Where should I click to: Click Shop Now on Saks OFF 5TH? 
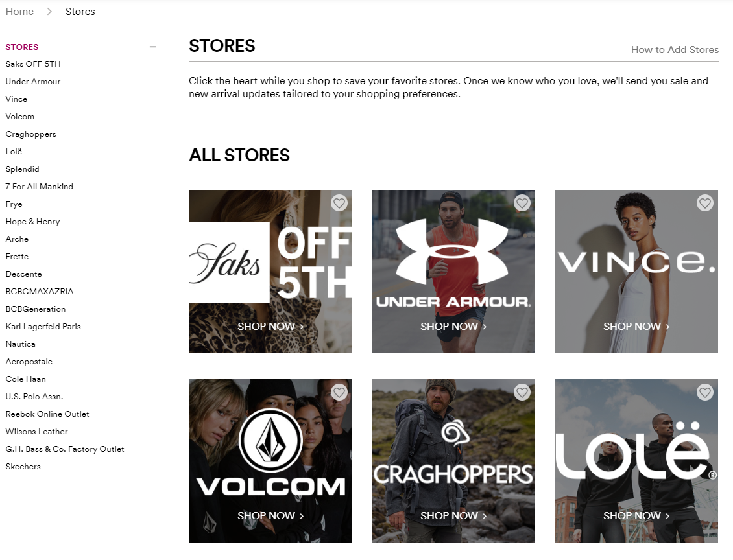click(x=270, y=327)
